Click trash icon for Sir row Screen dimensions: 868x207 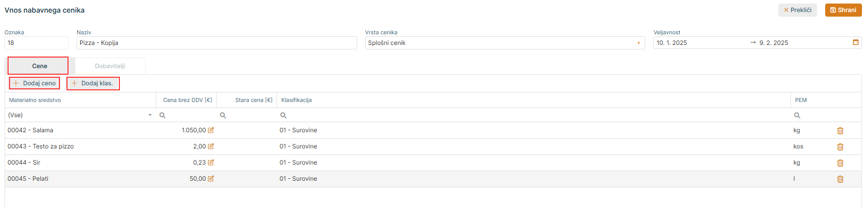click(x=840, y=163)
